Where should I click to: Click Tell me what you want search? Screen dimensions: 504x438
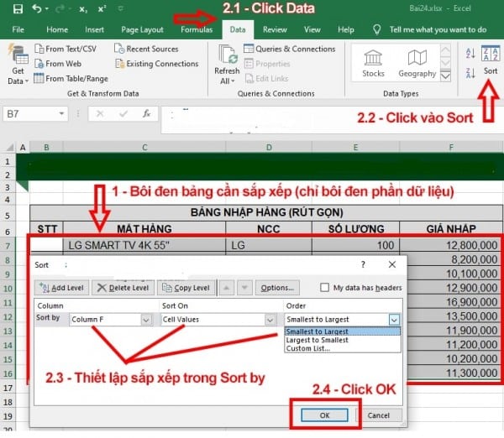[438, 29]
